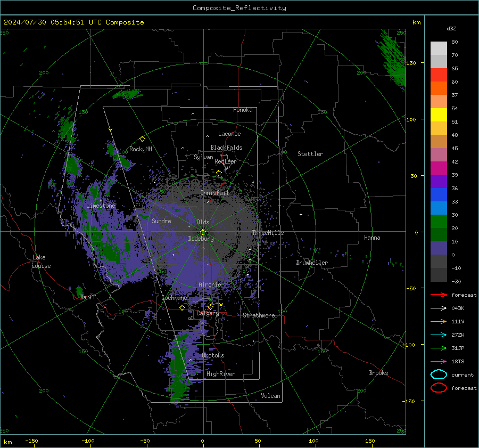Click the Airdrie town label

coord(210,284)
